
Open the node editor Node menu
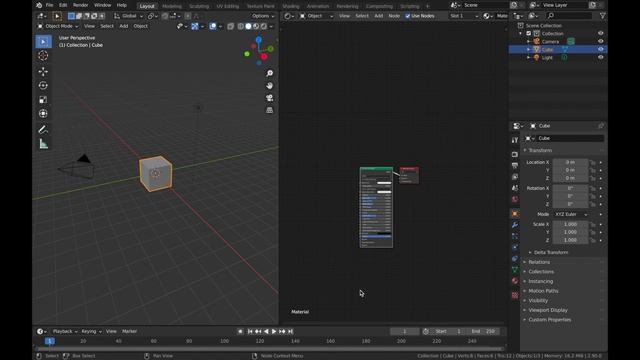pos(394,16)
